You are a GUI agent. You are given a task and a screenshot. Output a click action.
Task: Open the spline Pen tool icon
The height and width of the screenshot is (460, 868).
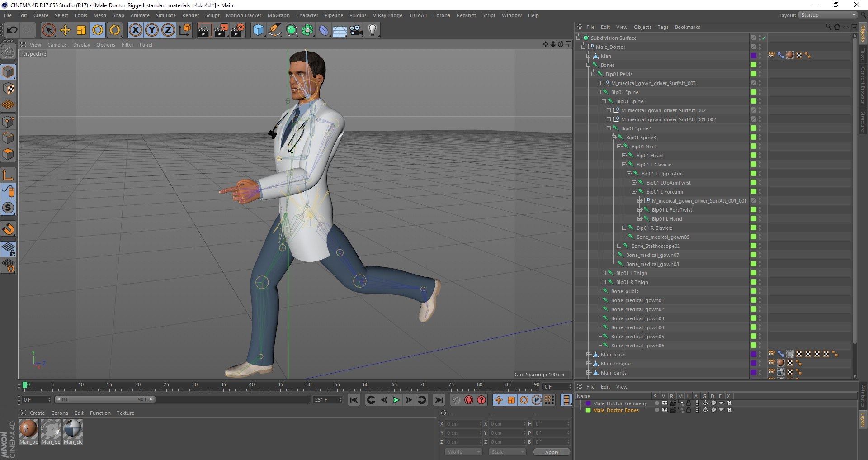275,30
